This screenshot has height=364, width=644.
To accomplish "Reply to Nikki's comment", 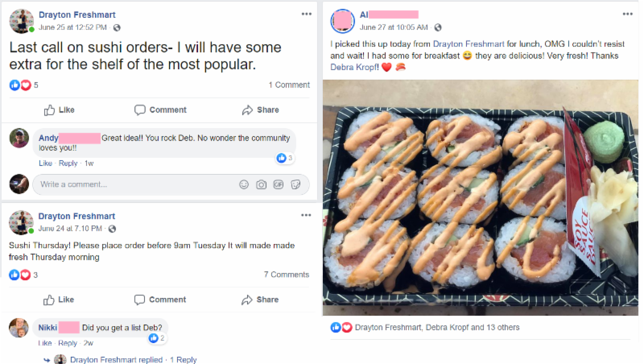I will click(x=68, y=344).
